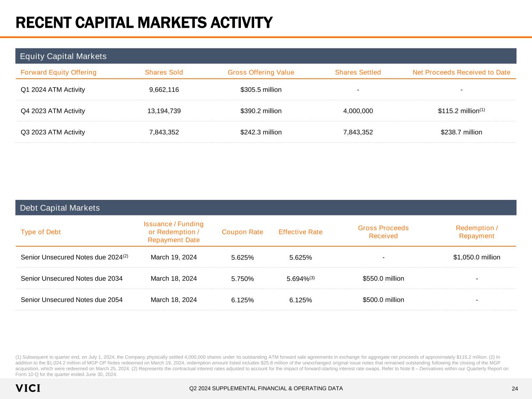Click the page number 24 in the footer
532x399 pixels.
click(515, 388)
